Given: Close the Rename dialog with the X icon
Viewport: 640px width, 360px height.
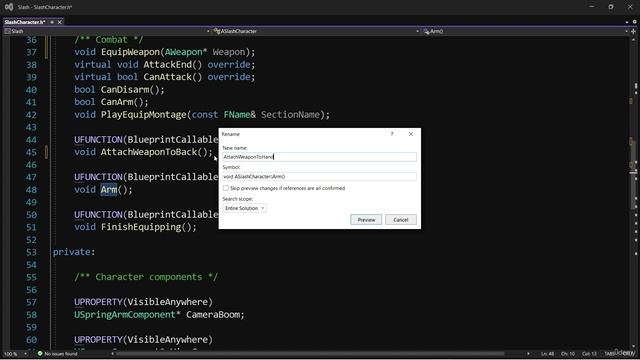Looking at the screenshot, I should [411, 134].
